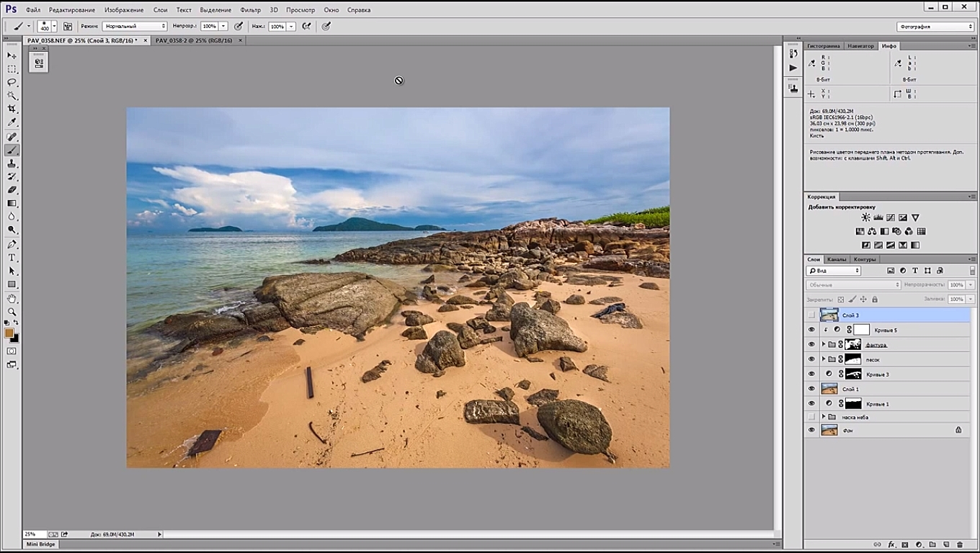The image size is (980, 553).
Task: Activate the Zoom tool in toolbar
Action: coord(12,312)
